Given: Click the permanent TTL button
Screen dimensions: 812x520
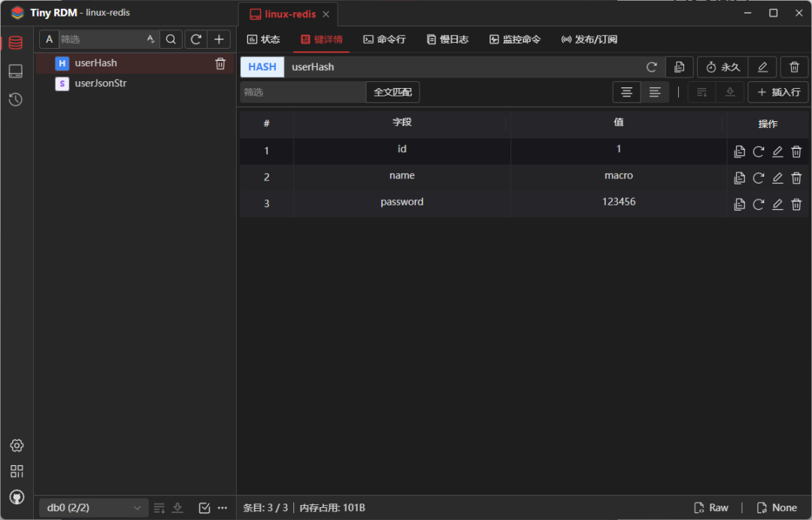Looking at the screenshot, I should 722,67.
